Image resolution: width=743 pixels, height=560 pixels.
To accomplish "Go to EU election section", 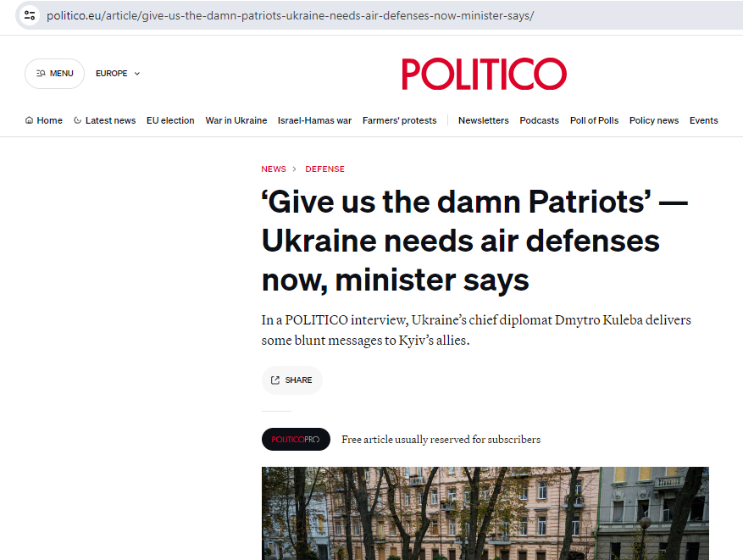I will pos(170,120).
